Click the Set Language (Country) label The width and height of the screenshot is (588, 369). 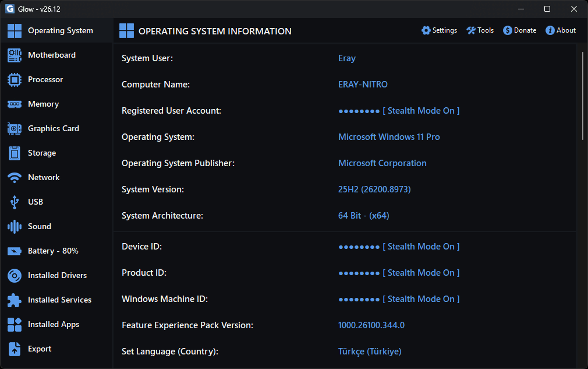point(170,352)
